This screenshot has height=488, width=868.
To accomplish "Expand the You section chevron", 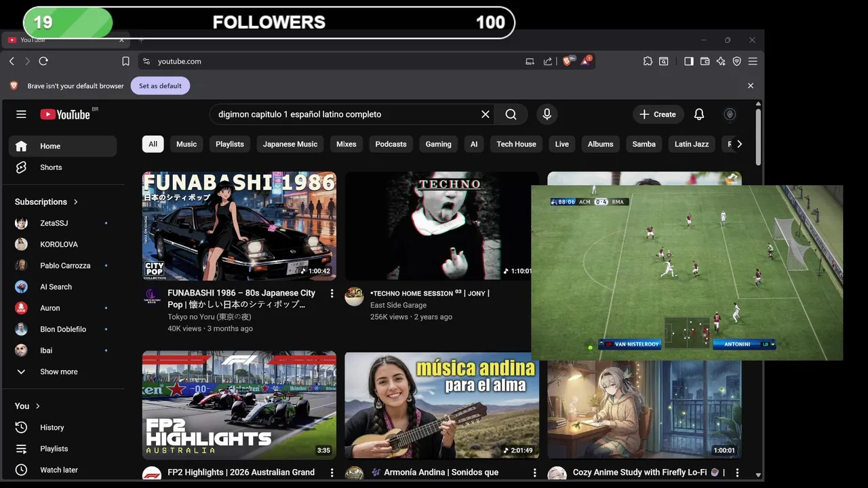I will coord(38,406).
